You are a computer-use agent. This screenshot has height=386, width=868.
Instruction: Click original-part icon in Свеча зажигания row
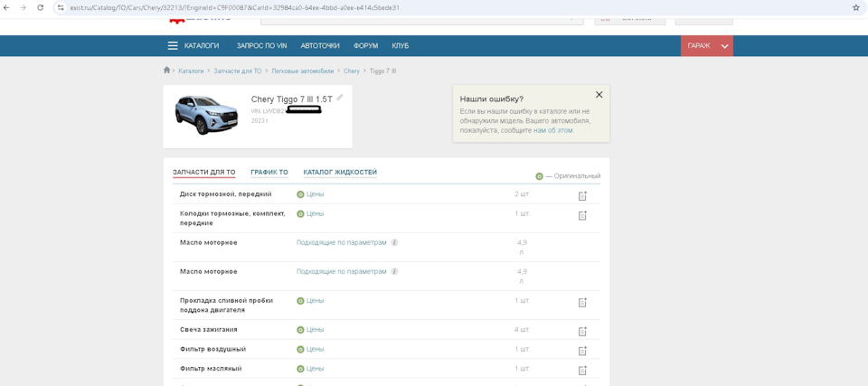(300, 330)
